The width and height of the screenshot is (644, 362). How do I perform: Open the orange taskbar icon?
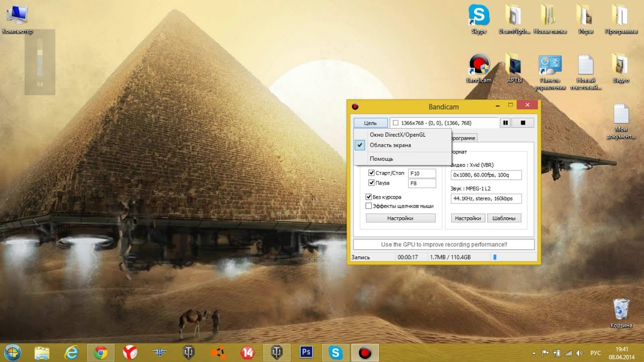(218, 352)
